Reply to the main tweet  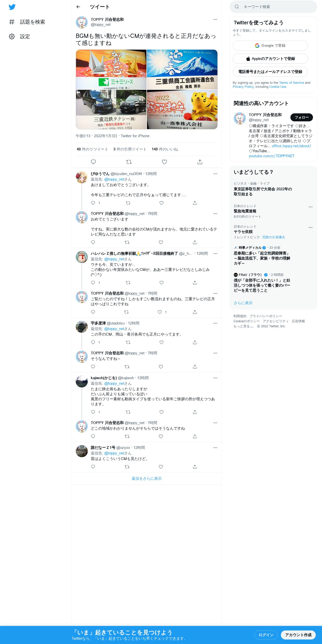[x=93, y=162]
